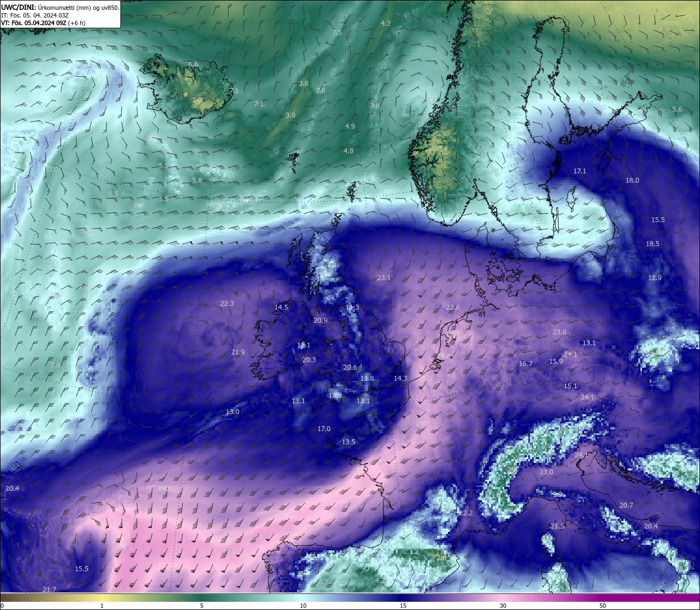Click the 11.8 value over central England

click(367, 379)
